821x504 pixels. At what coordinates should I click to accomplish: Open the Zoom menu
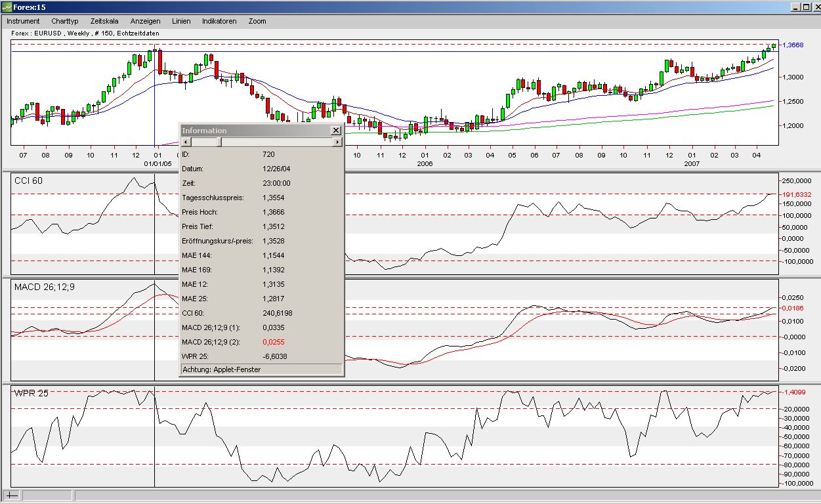tap(257, 21)
